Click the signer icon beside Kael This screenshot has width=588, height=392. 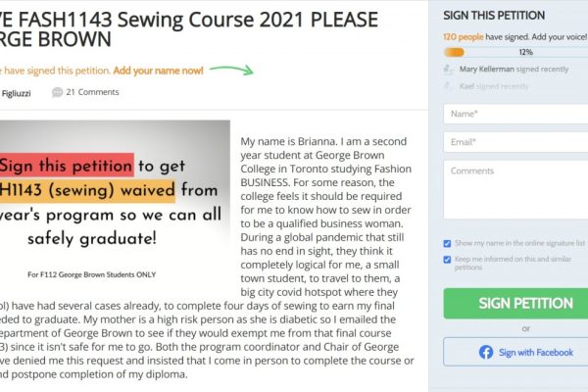(449, 86)
